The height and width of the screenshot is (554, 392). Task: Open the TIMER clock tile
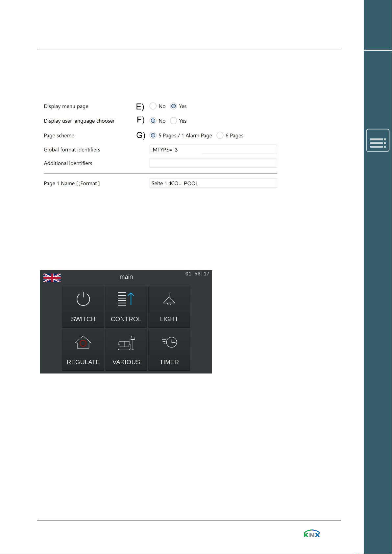(x=169, y=350)
